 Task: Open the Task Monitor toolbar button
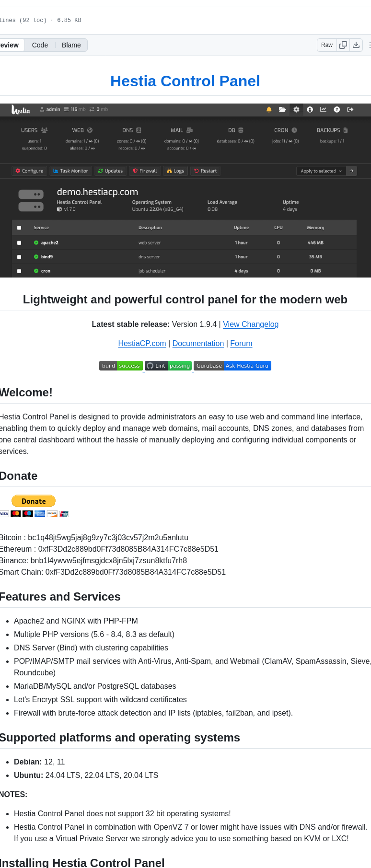click(70, 171)
